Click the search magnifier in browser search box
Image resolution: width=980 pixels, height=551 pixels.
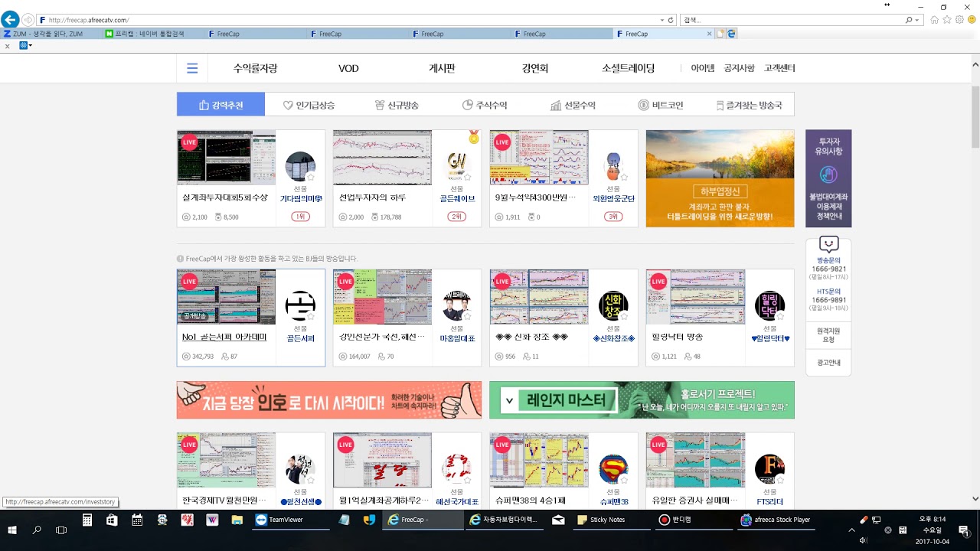pyautogui.click(x=909, y=20)
